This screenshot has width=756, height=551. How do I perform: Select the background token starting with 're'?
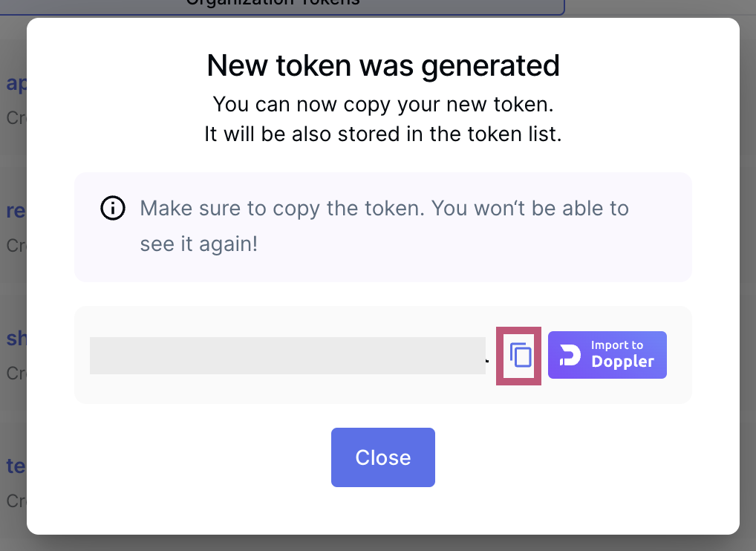click(16, 211)
